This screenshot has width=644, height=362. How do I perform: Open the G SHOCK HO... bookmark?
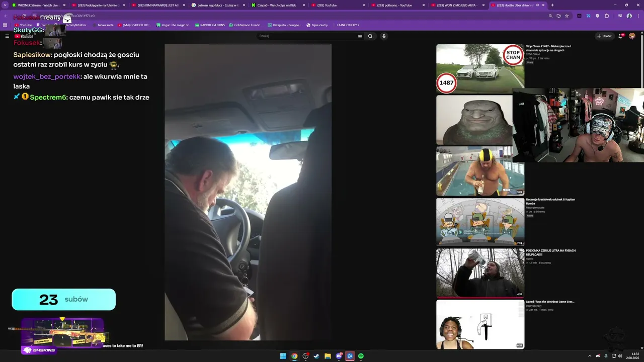coord(133,25)
